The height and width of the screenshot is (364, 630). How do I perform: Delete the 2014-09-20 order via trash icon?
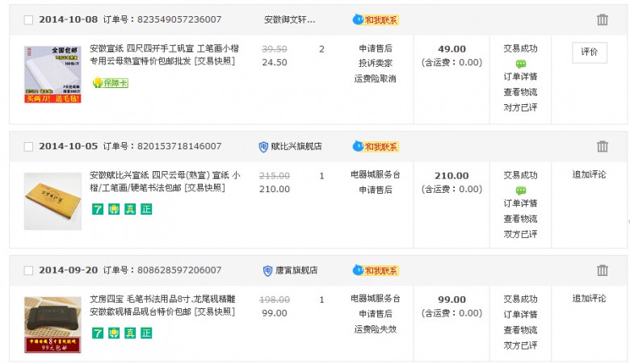[602, 270]
